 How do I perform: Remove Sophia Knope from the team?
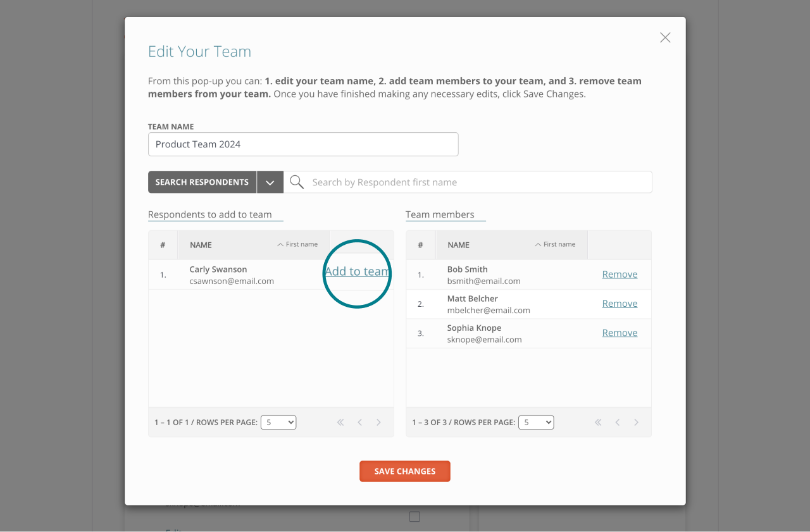click(x=620, y=333)
